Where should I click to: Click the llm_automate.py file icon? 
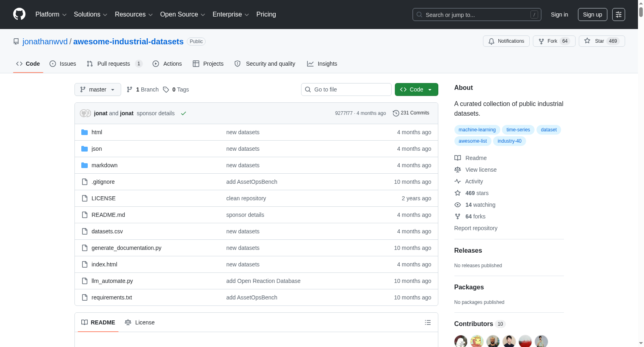pyautogui.click(x=85, y=281)
